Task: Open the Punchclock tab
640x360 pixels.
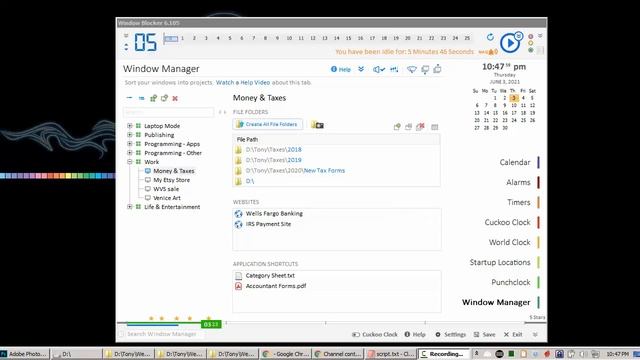Action: pos(511,282)
